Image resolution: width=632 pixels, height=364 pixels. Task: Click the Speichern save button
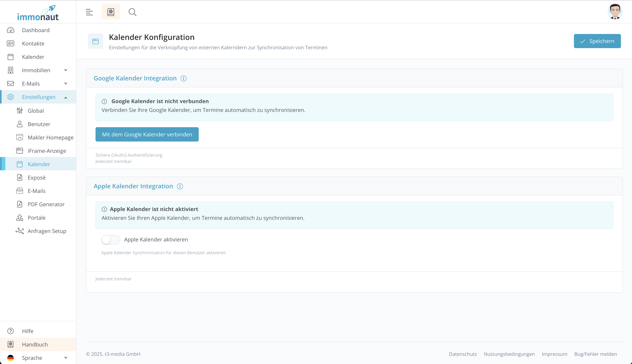coord(597,41)
